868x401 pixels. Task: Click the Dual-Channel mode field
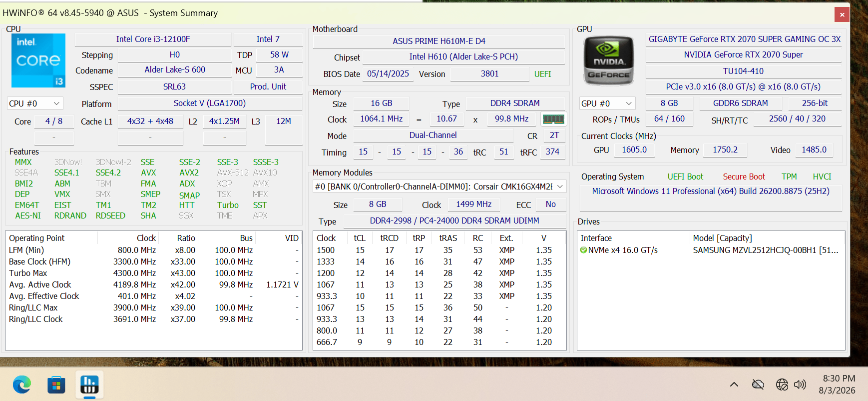coord(433,135)
